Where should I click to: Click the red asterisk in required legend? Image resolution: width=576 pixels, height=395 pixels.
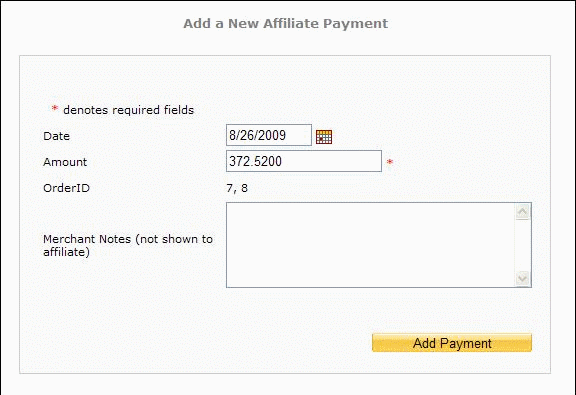[x=55, y=108]
